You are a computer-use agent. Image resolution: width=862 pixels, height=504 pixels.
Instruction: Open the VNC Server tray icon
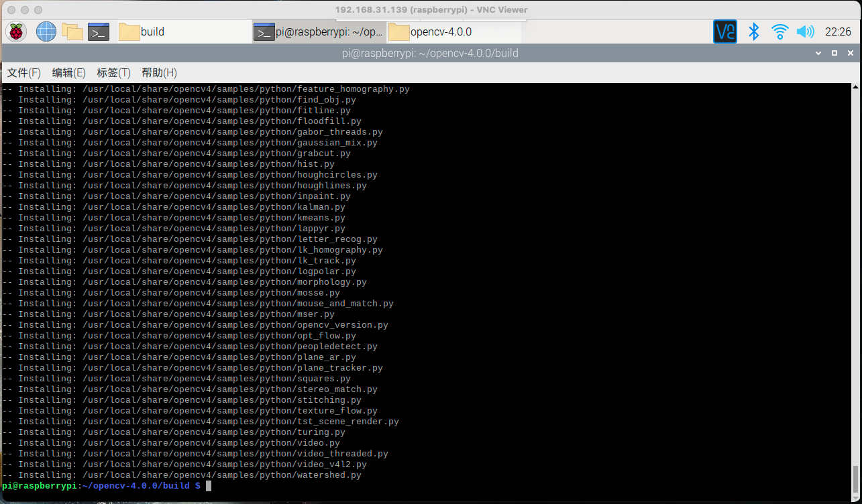(x=724, y=31)
